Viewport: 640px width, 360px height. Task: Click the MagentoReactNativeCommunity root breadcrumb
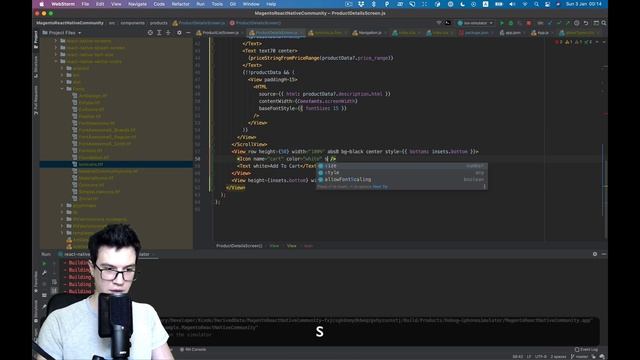(70, 23)
